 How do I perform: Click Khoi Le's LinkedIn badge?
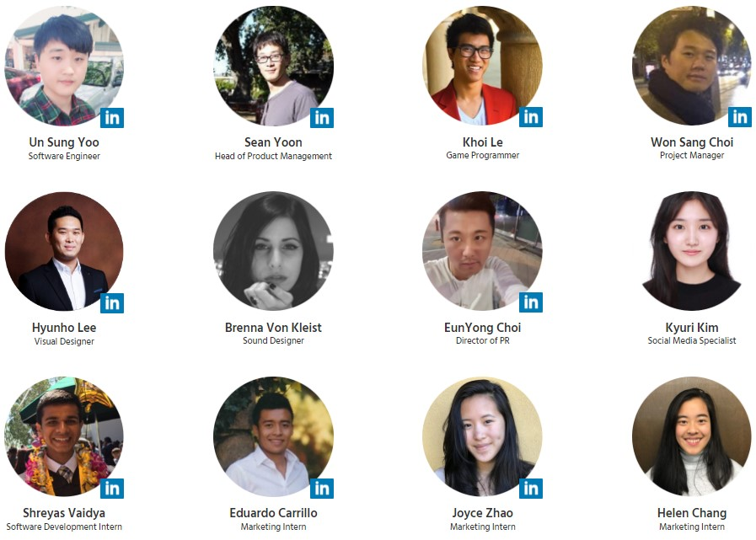click(531, 117)
